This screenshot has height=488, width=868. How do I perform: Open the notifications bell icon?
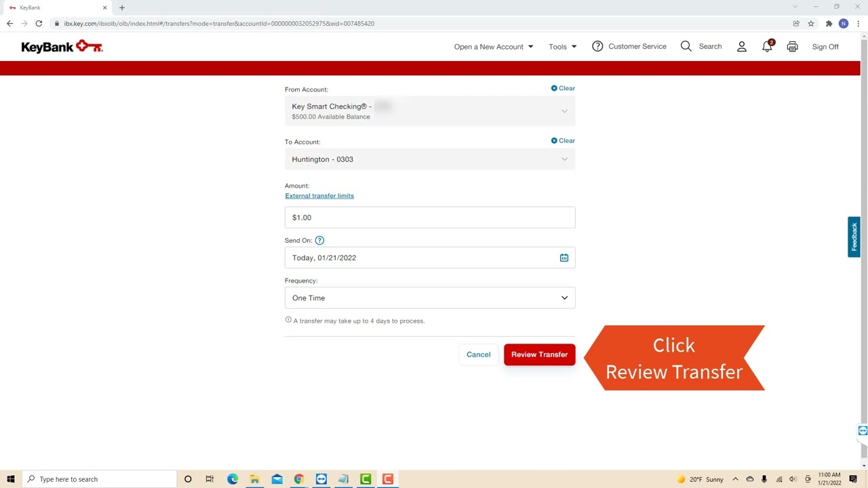click(x=767, y=46)
